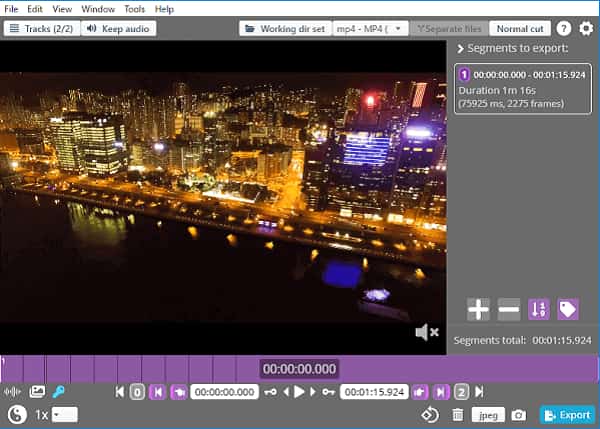Viewport: 600px width, 429px height.
Task: Click on the purple timeline bar
Action: [x=150, y=367]
